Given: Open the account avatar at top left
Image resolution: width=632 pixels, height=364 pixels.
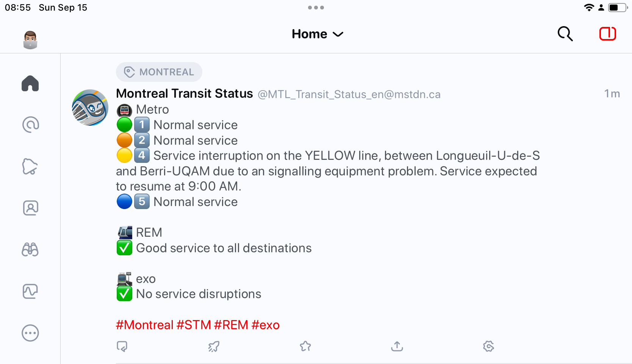Looking at the screenshot, I should 30,40.
